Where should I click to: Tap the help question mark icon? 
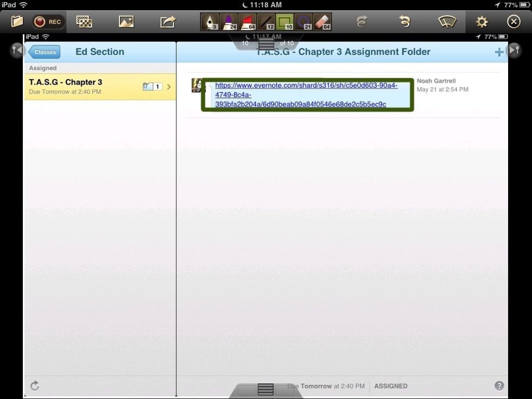coord(499,386)
